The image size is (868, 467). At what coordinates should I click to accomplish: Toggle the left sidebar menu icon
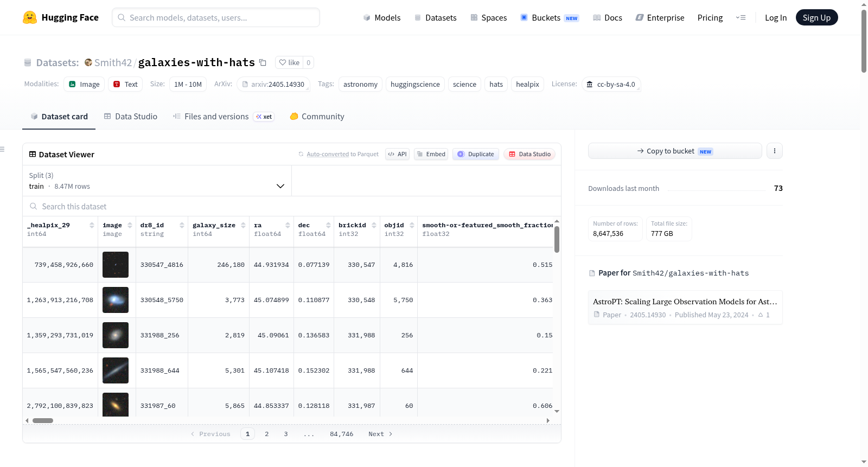pos(3,149)
